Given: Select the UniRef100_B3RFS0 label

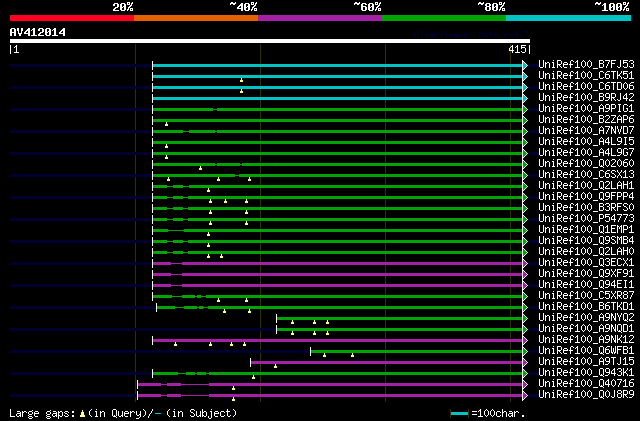Looking at the screenshot, I should coord(586,207).
